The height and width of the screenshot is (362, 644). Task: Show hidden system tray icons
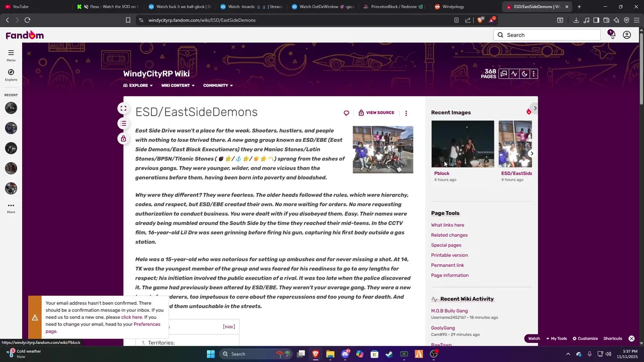(568, 354)
